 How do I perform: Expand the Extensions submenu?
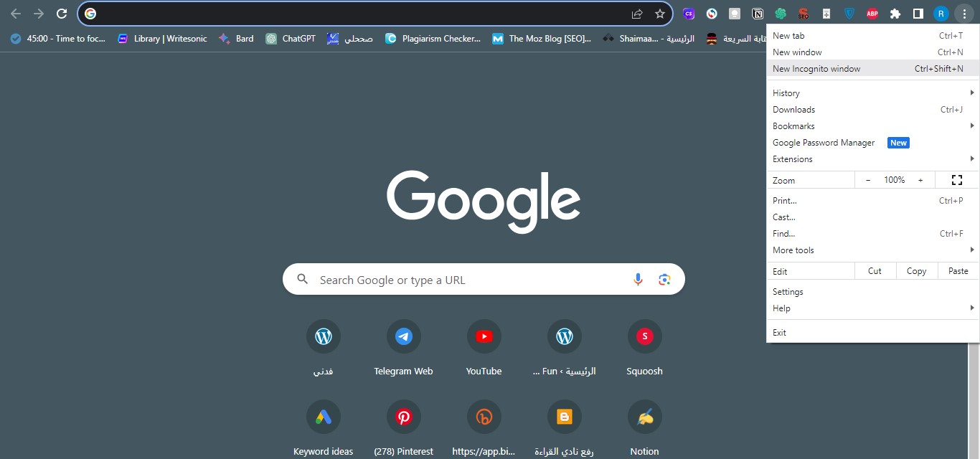point(873,159)
